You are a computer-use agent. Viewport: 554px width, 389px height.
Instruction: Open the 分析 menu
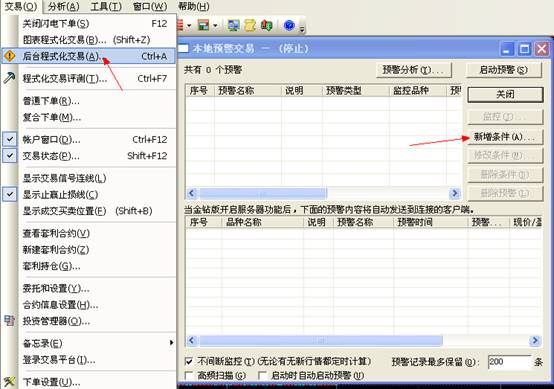point(64,6)
